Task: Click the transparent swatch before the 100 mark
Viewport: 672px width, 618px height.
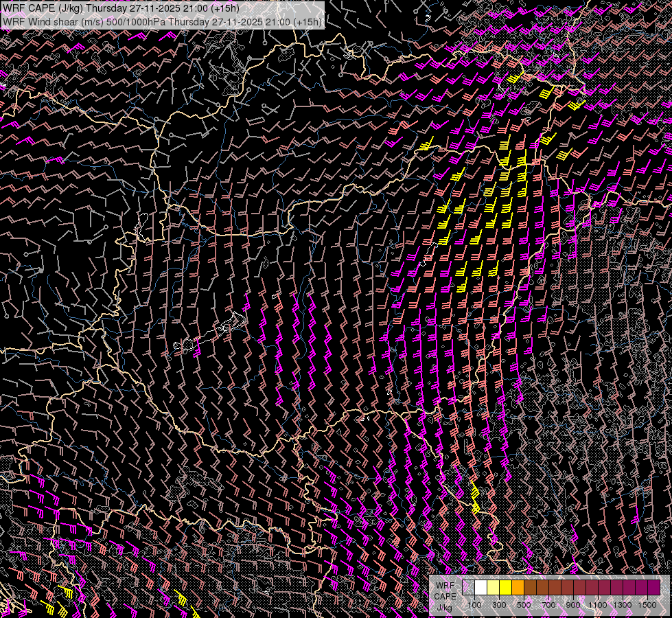Action: pyautogui.click(x=468, y=588)
